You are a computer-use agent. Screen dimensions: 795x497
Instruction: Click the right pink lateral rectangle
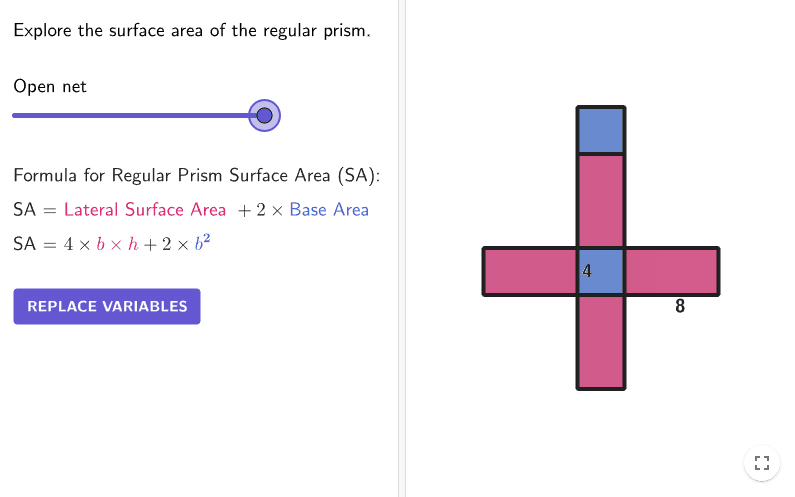click(672, 272)
